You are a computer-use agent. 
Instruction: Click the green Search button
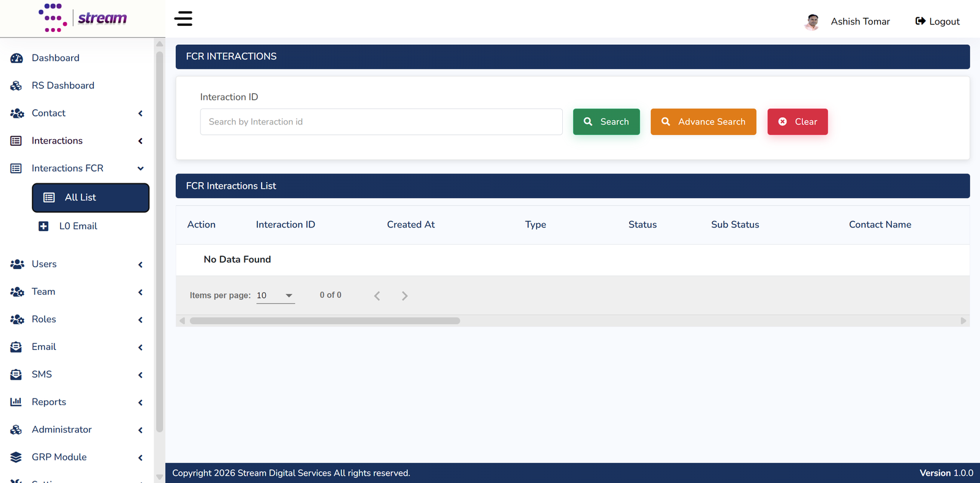pyautogui.click(x=606, y=122)
